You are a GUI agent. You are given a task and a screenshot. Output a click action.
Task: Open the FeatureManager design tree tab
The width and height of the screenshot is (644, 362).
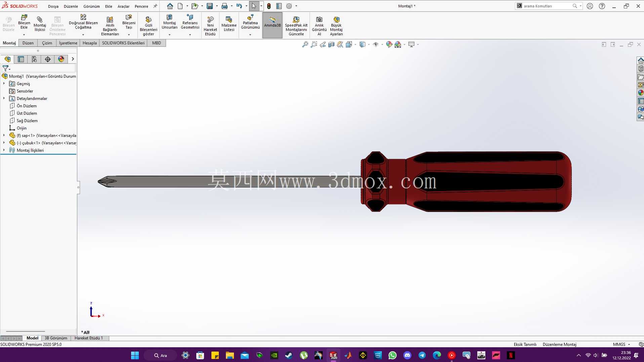tap(7, 59)
